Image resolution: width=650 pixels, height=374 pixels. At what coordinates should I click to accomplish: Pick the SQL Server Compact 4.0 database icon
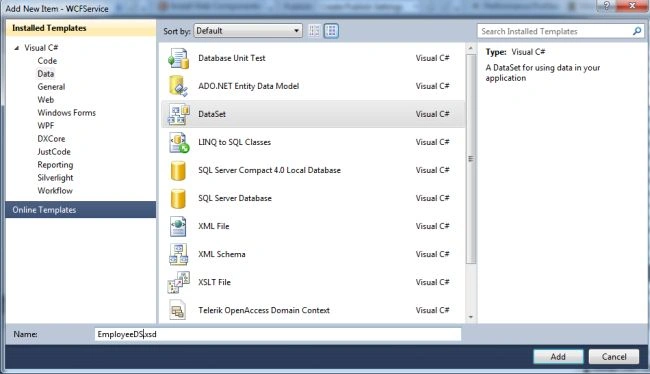(x=178, y=171)
